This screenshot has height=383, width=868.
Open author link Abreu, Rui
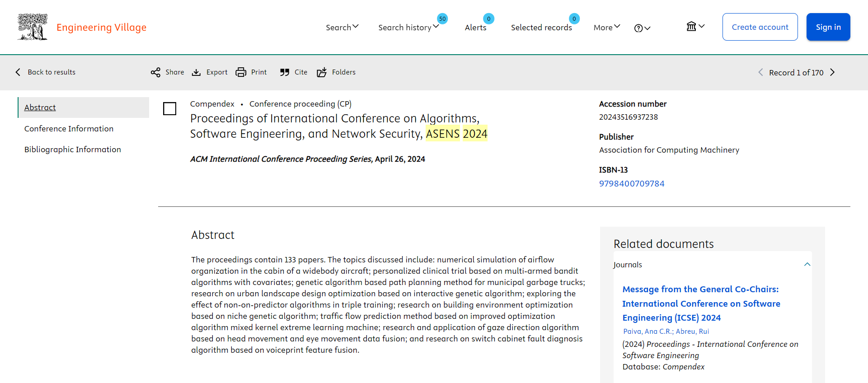(x=692, y=332)
